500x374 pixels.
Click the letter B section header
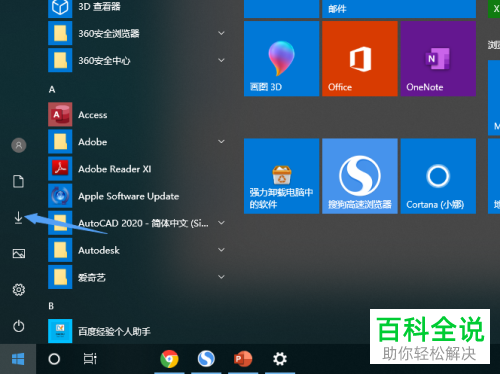[x=51, y=306]
